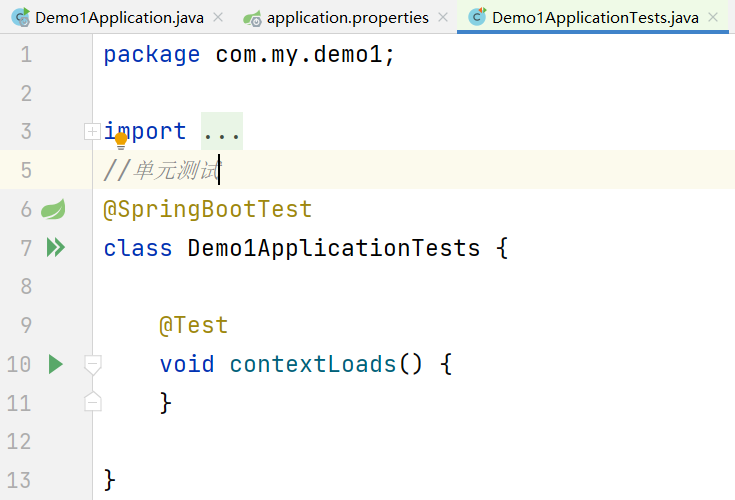The height and width of the screenshot is (500, 735).
Task: Close the Demo1Application.java tab
Action: pos(218,18)
